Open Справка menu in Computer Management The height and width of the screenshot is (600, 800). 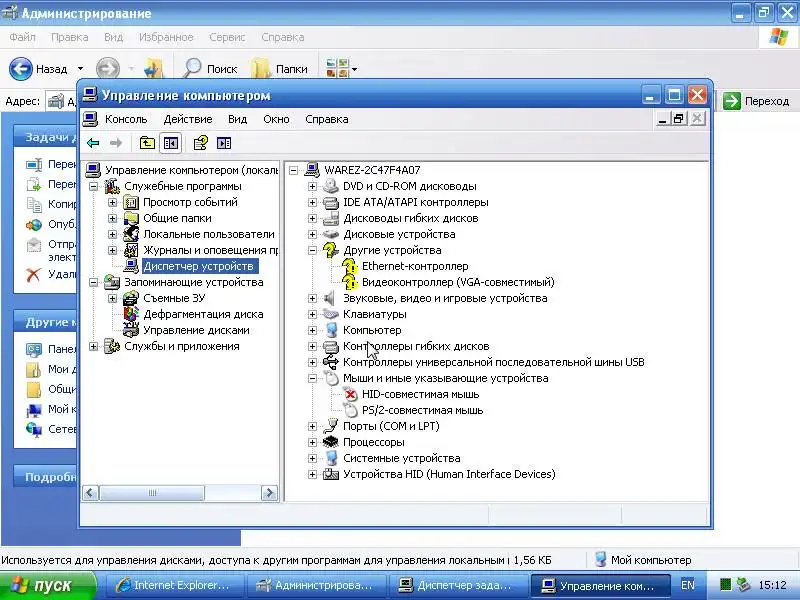tap(327, 119)
